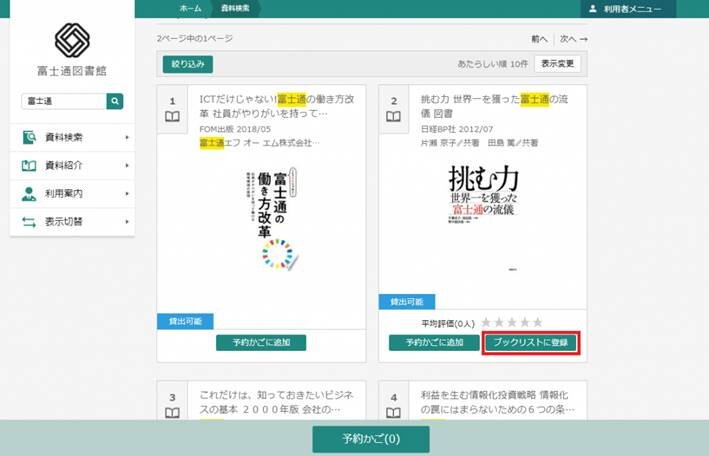Open the 利用者メニュー dropdown
The image size is (709, 456).
pyautogui.click(x=629, y=9)
